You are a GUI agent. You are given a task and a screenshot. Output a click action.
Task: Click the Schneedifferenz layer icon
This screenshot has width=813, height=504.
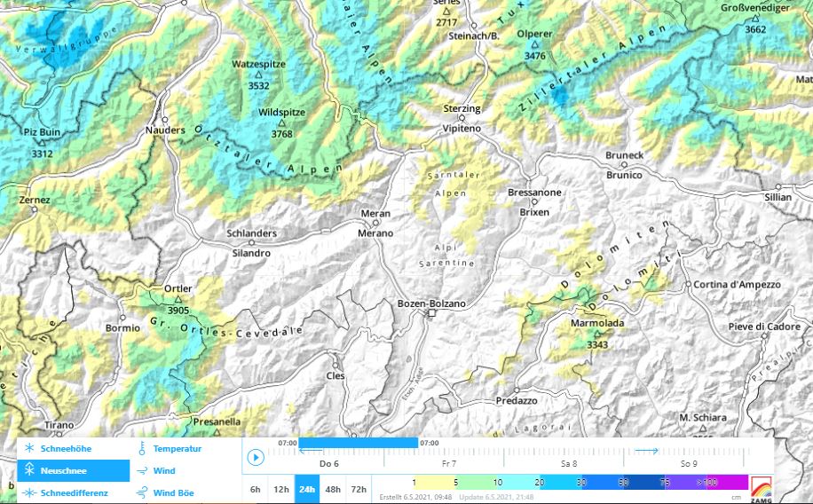29,492
